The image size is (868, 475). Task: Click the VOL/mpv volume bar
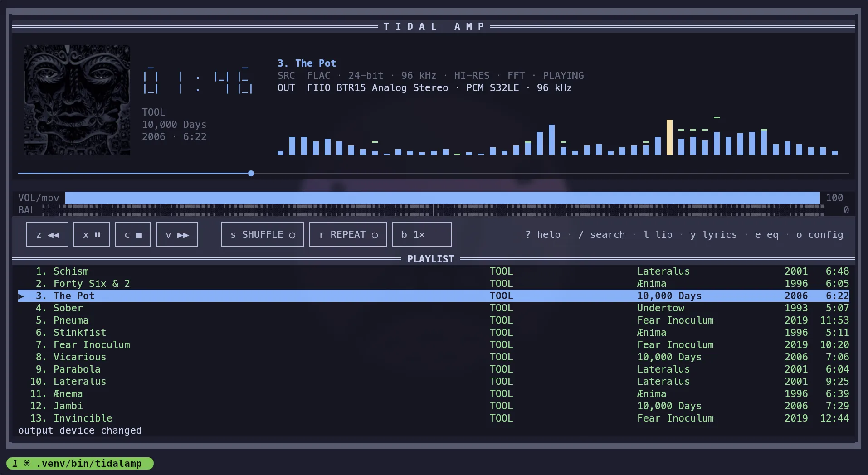(x=443, y=198)
